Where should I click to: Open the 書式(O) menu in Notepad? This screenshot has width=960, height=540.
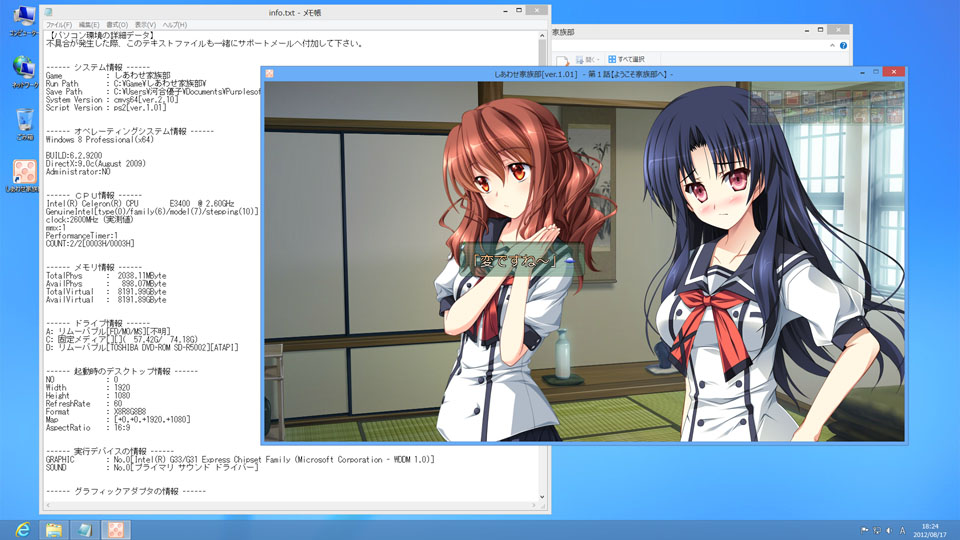[x=117, y=25]
